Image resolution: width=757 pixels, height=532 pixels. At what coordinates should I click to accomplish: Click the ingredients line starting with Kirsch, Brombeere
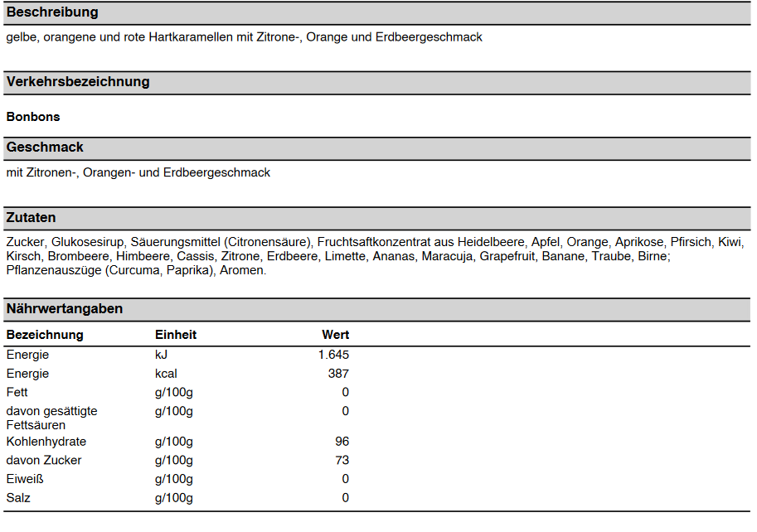click(x=338, y=256)
